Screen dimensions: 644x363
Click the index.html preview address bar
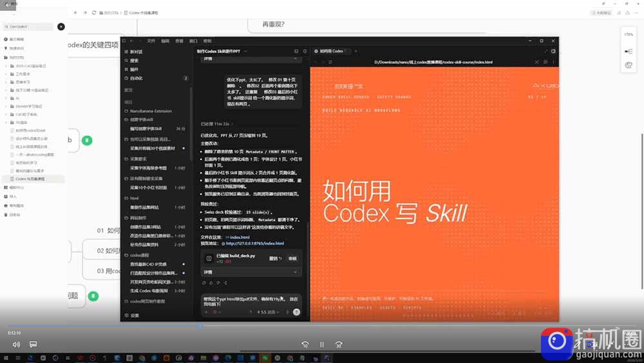point(433,62)
